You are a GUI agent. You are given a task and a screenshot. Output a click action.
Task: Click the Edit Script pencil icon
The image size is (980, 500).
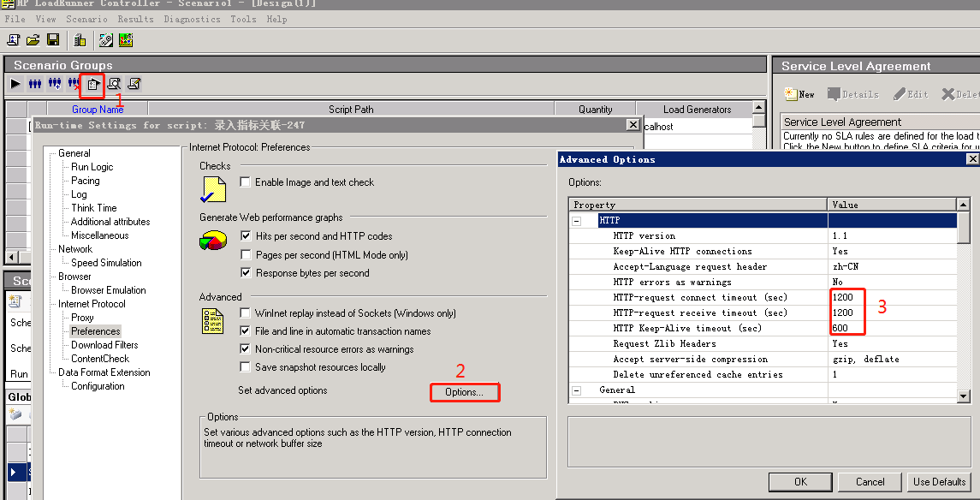pyautogui.click(x=134, y=83)
